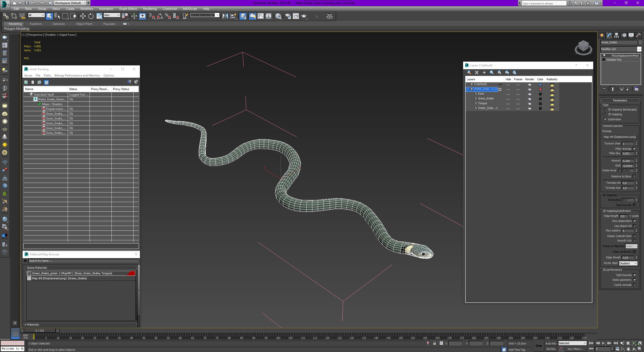Toggle Angle Snap in main toolbar
The height and width of the screenshot is (352, 644).
pyautogui.click(x=160, y=16)
